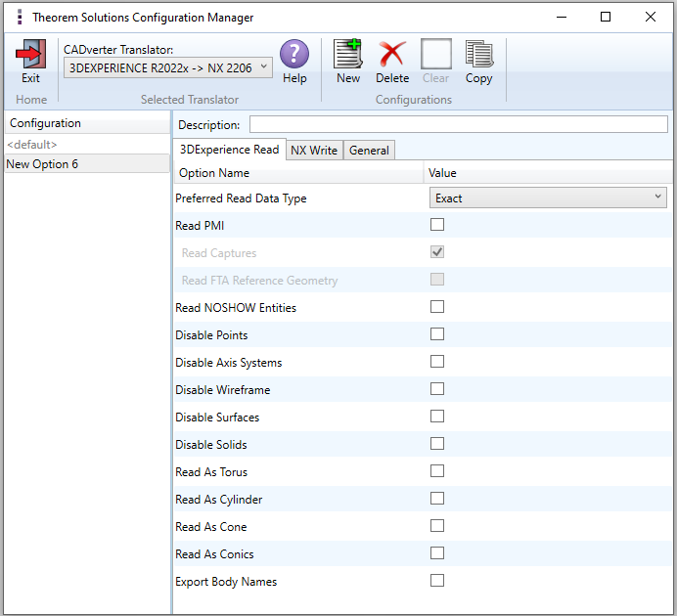
Task: Check the Export Body Names option
Action: 437,581
